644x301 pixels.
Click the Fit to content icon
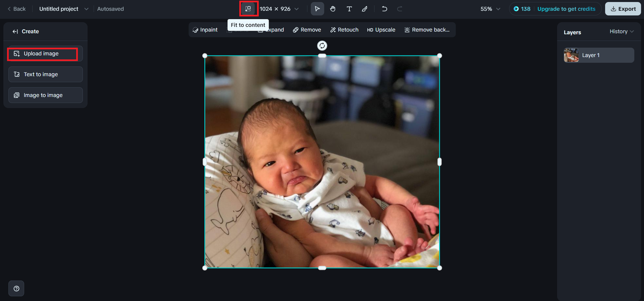pyautogui.click(x=248, y=9)
